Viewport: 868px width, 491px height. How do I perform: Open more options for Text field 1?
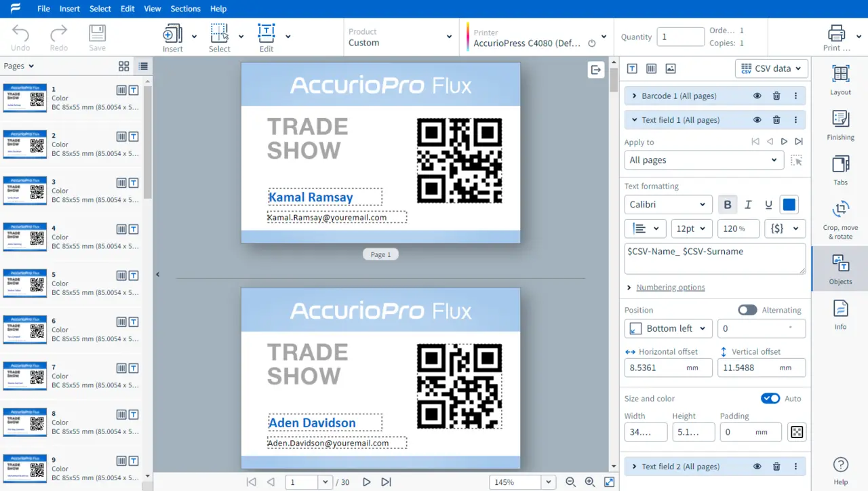click(x=795, y=120)
